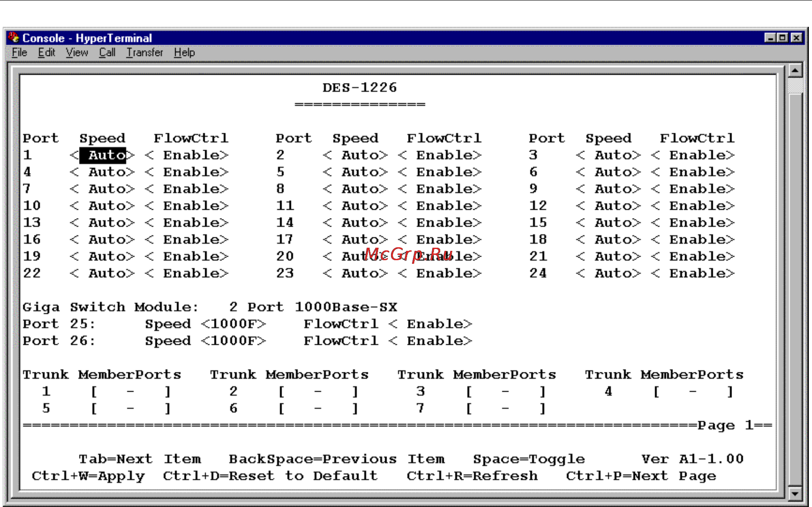Select Speed Auto field for port 5

(355, 172)
